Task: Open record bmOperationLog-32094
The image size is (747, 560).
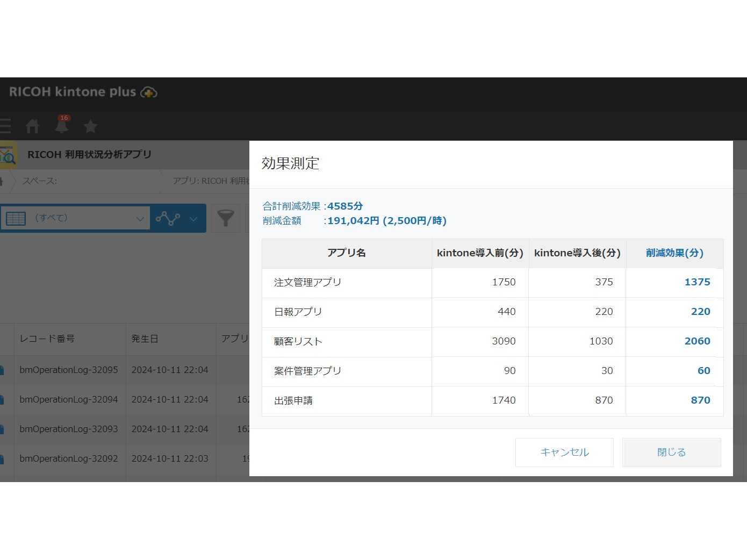Action: 69,399
